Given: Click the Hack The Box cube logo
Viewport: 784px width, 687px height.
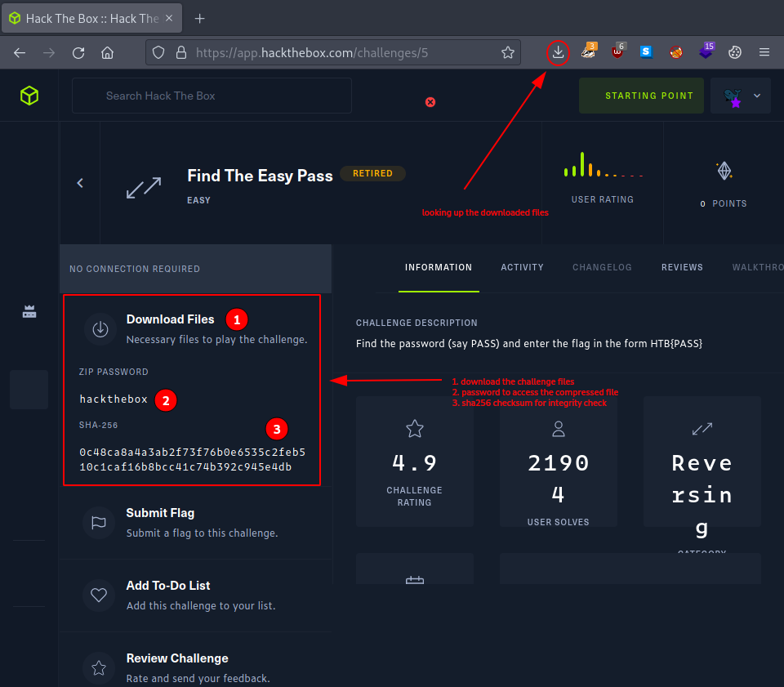Looking at the screenshot, I should click(x=29, y=96).
